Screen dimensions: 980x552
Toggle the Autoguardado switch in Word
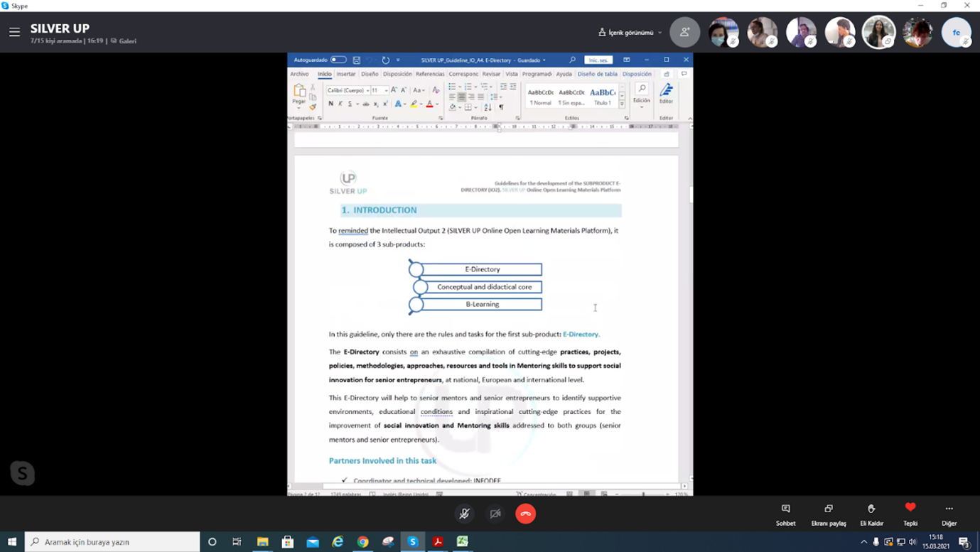pyautogui.click(x=338, y=60)
